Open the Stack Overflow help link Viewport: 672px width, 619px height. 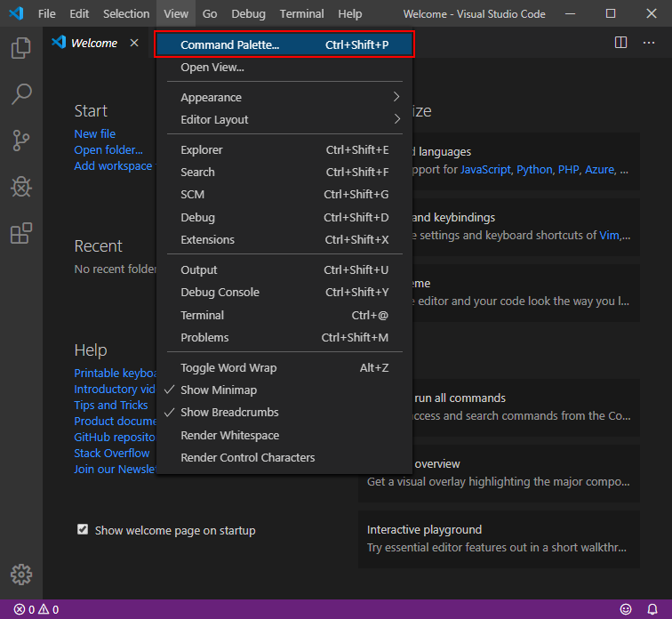[x=112, y=453]
